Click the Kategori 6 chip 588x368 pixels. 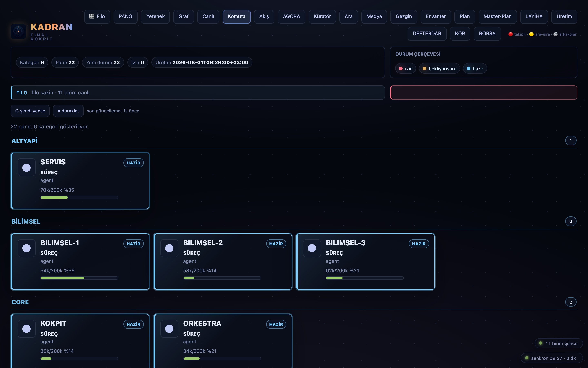pyautogui.click(x=32, y=62)
